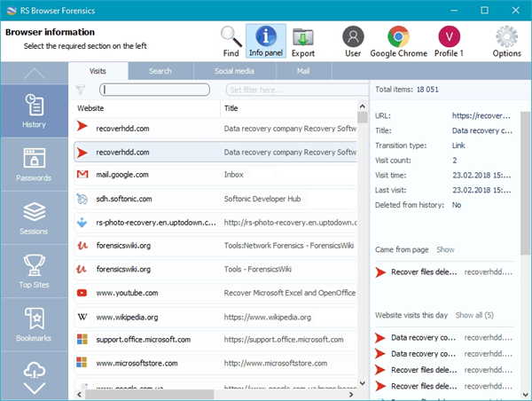Click the Export icon
The width and height of the screenshot is (532, 401).
tap(304, 41)
